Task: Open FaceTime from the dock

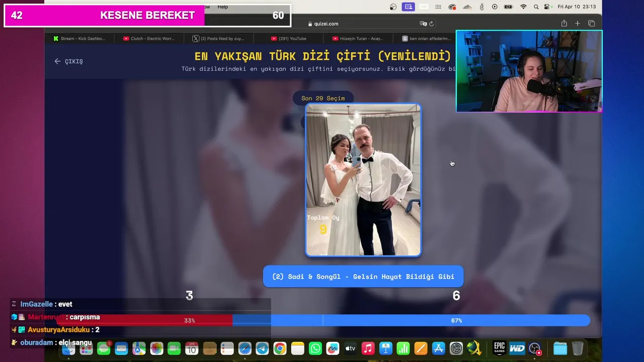Action: click(x=174, y=348)
